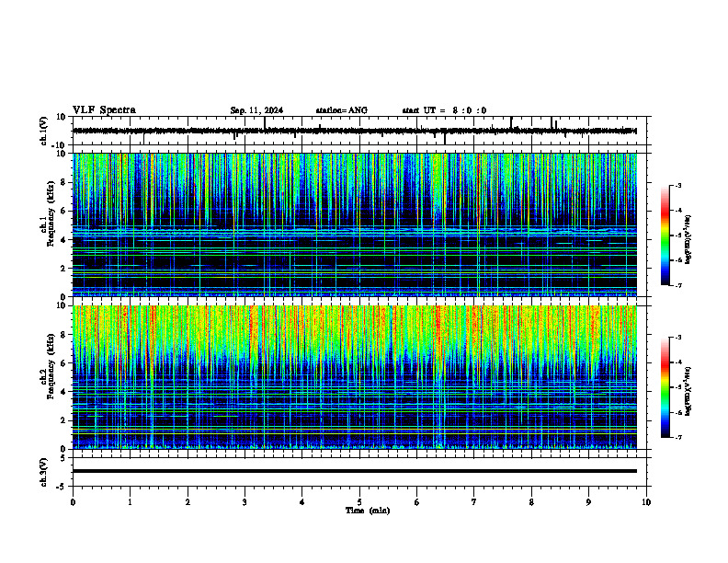Click the ch.1 waveform trace panel
Screen dimensions: 728x563
click(x=359, y=131)
